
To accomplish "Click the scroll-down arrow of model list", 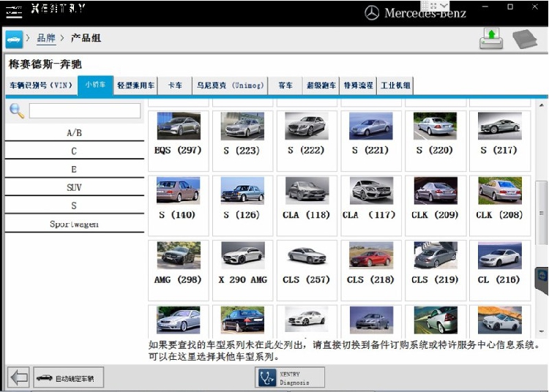I will tap(541, 331).
